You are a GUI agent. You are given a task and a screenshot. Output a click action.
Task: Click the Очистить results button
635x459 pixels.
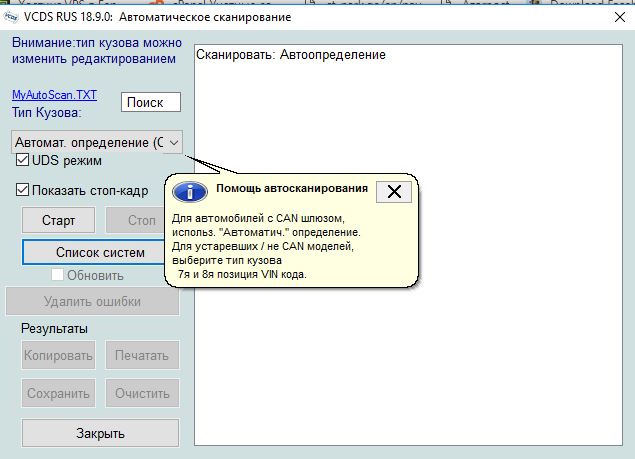142,393
